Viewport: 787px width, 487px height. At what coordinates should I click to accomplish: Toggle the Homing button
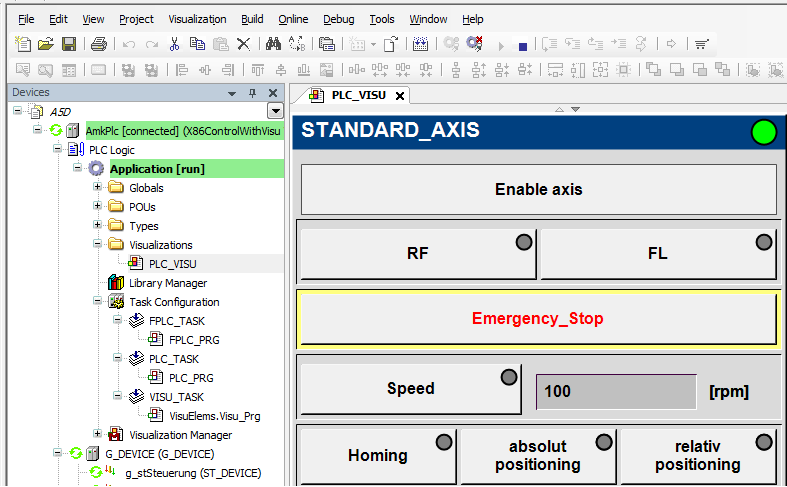pyautogui.click(x=378, y=456)
